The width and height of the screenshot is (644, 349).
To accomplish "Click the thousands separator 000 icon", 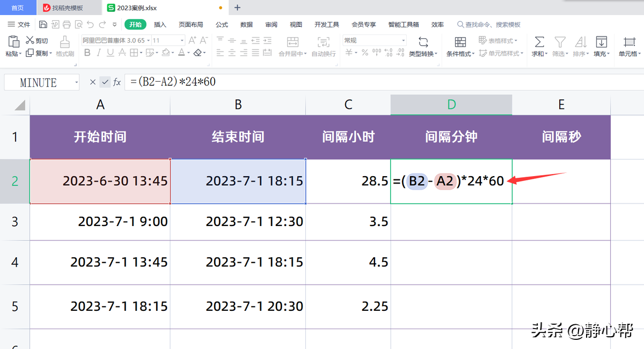I will (x=377, y=53).
